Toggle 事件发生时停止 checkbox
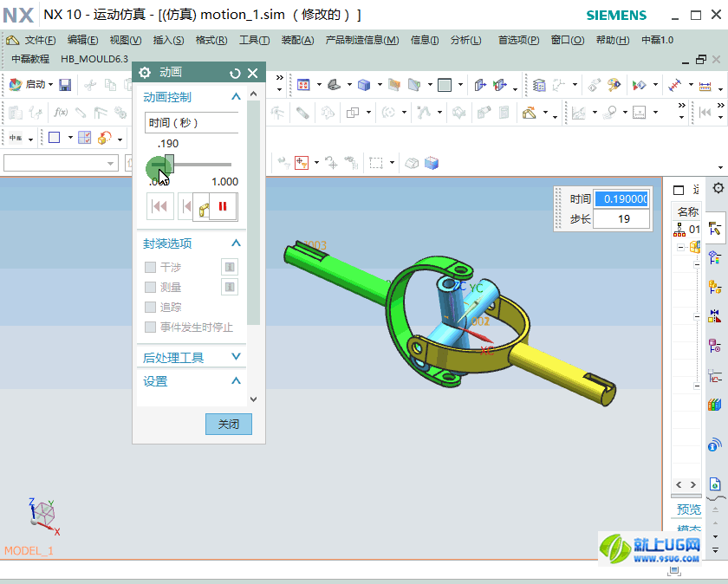The image size is (728, 584). click(x=150, y=327)
